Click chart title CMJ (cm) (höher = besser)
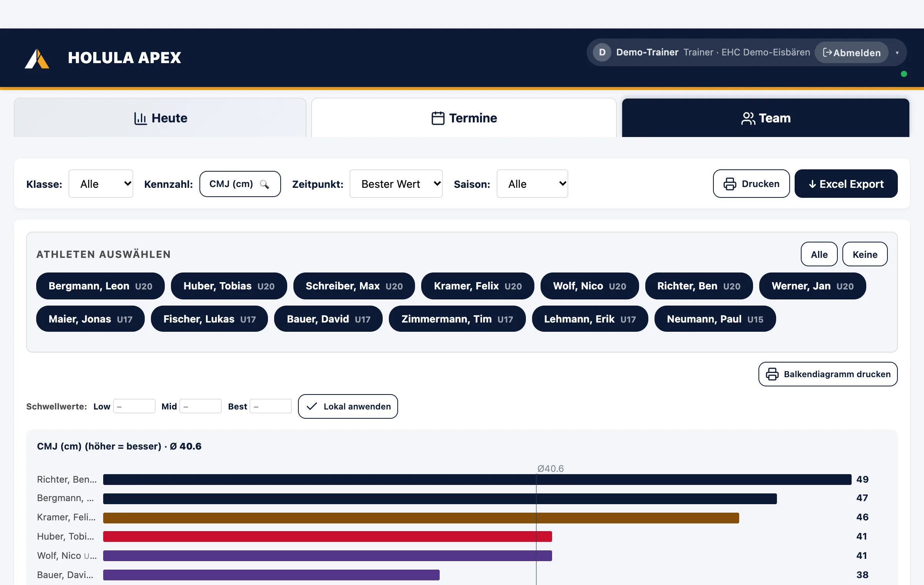This screenshot has height=585, width=924. [x=99, y=446]
